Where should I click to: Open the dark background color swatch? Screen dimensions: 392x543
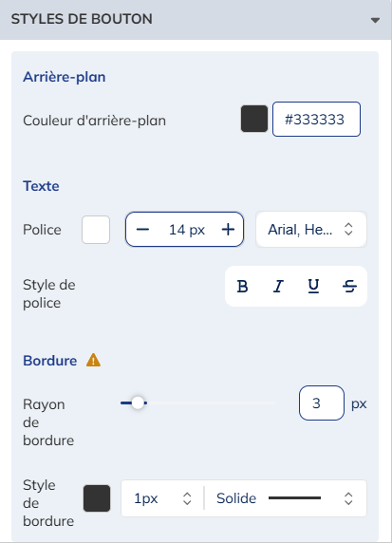(x=254, y=119)
